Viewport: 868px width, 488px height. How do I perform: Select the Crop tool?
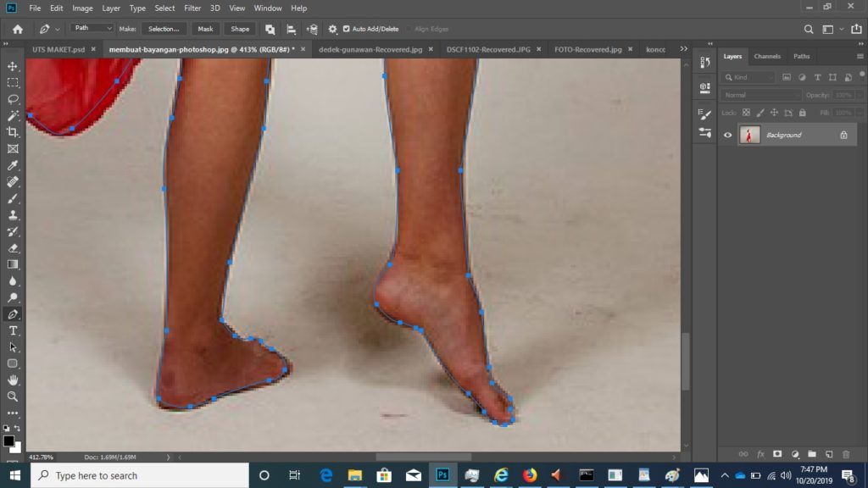click(13, 132)
